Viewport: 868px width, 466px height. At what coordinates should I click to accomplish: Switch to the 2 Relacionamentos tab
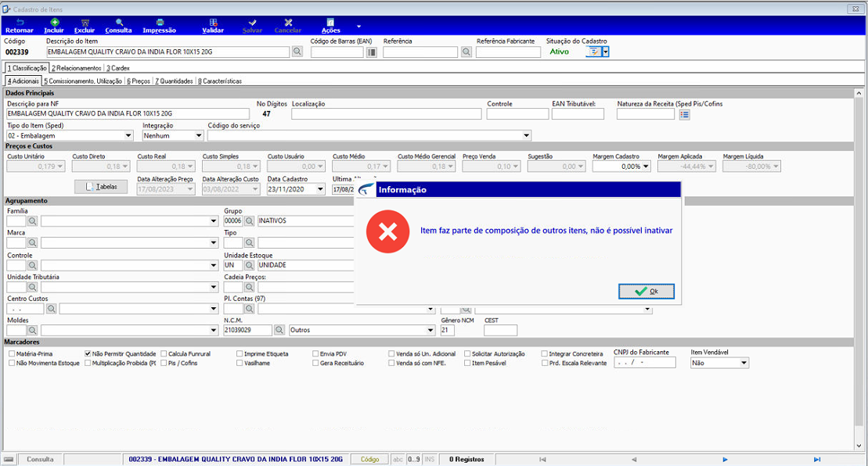77,68
